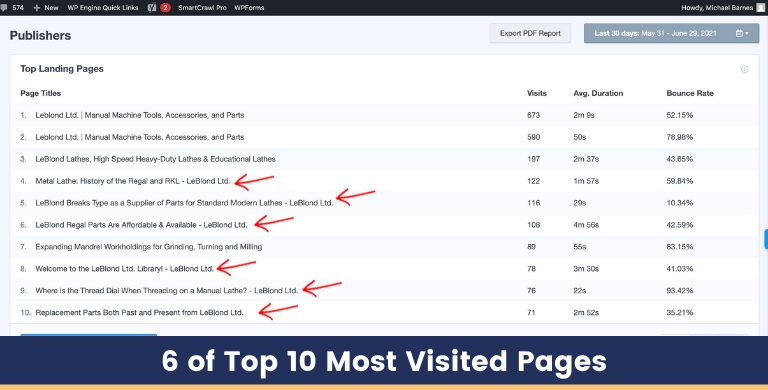Click Export PDF Report button
The image size is (768, 390).
point(530,33)
